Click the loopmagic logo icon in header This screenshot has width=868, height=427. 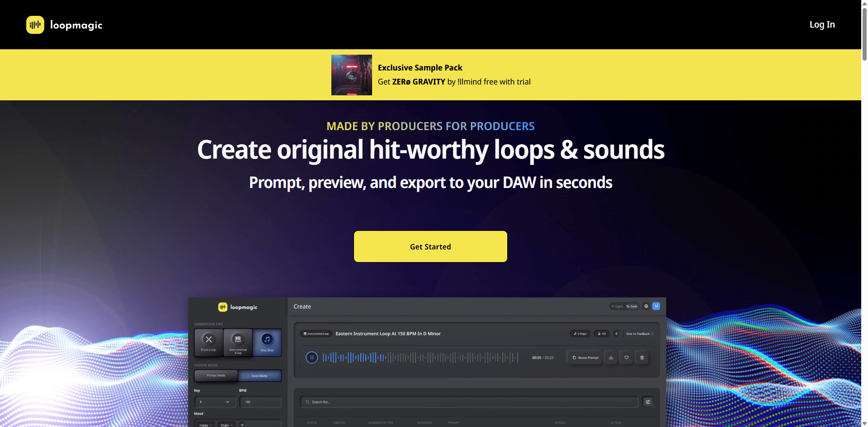pos(35,25)
